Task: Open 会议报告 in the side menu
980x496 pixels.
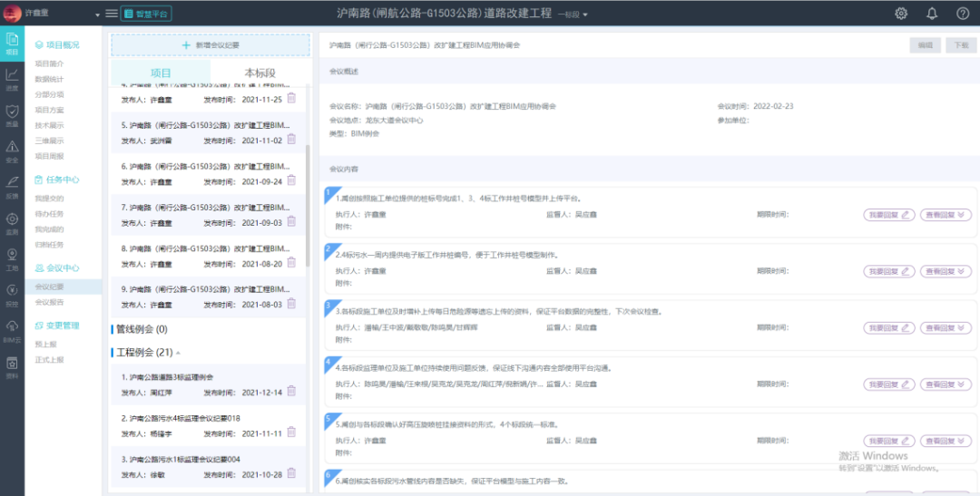Action: coord(49,302)
